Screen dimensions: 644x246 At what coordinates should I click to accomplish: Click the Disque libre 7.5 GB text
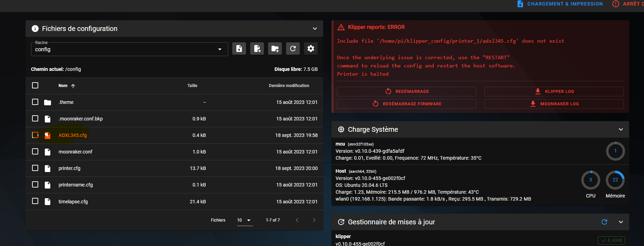tap(296, 69)
